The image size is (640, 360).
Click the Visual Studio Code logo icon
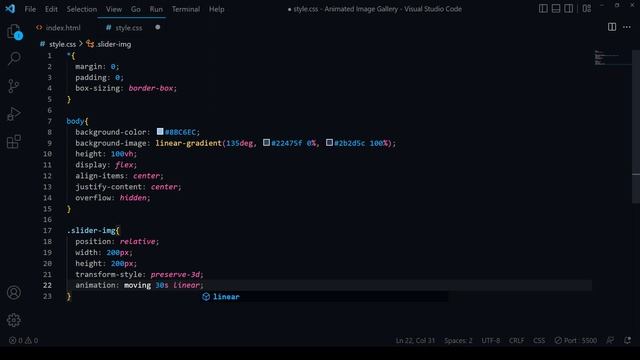click(10, 9)
